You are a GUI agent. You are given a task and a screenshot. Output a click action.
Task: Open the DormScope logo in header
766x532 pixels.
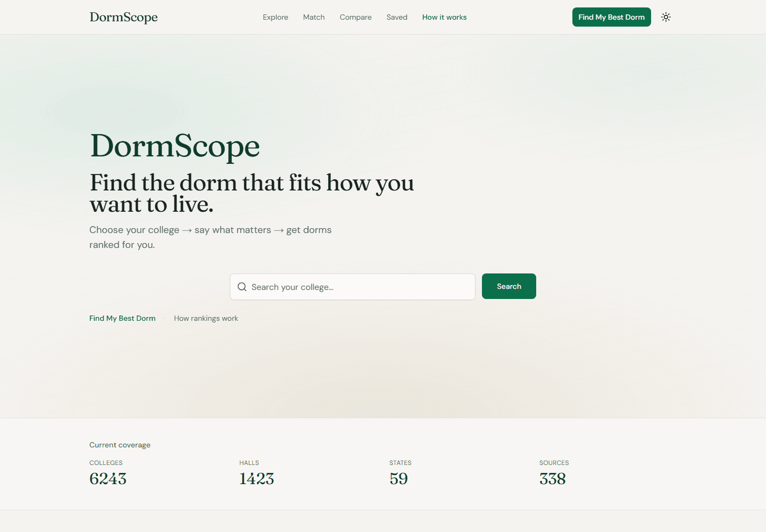(x=123, y=17)
